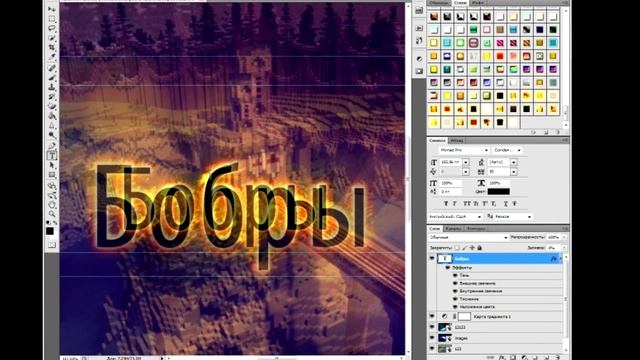
Task: Select the History Brush tool
Action: (x=52, y=97)
